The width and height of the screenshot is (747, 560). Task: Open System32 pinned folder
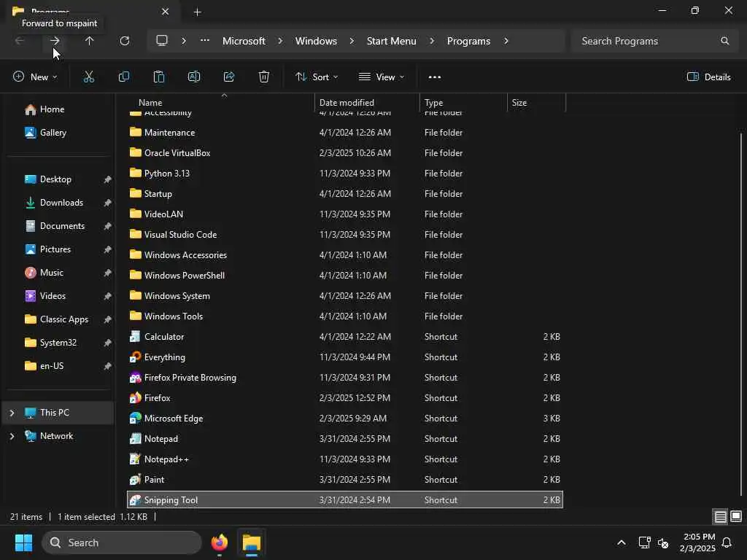pos(60,343)
